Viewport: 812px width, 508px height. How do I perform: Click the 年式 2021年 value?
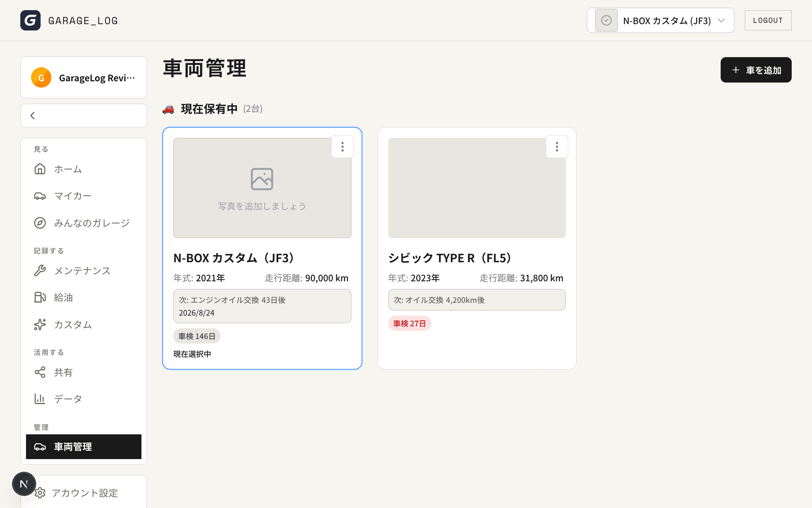[210, 278]
